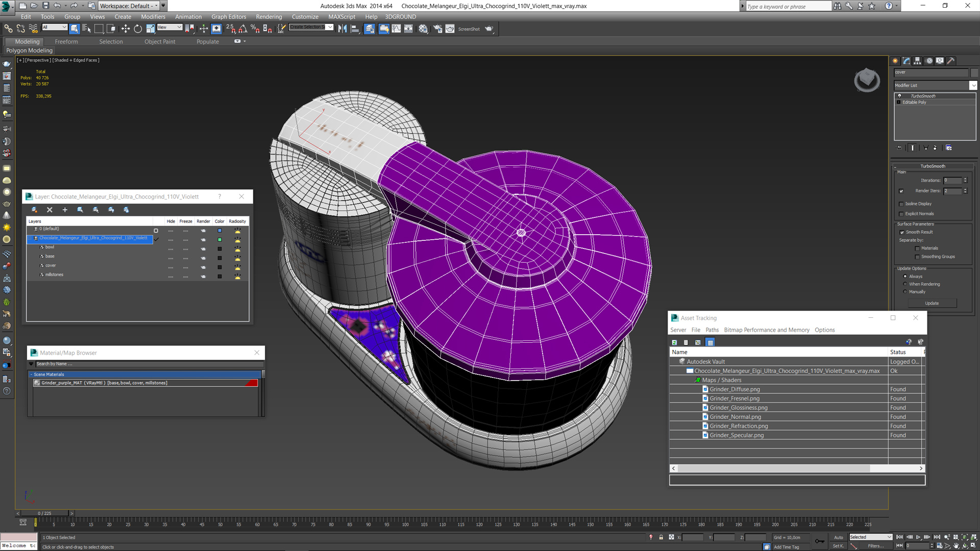Select the Select and Link tool
Image resolution: width=980 pixels, height=551 pixels.
click(x=8, y=29)
